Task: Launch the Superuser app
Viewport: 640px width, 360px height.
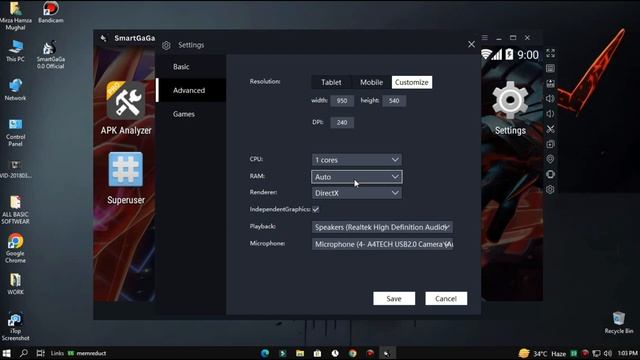Action: (126, 178)
